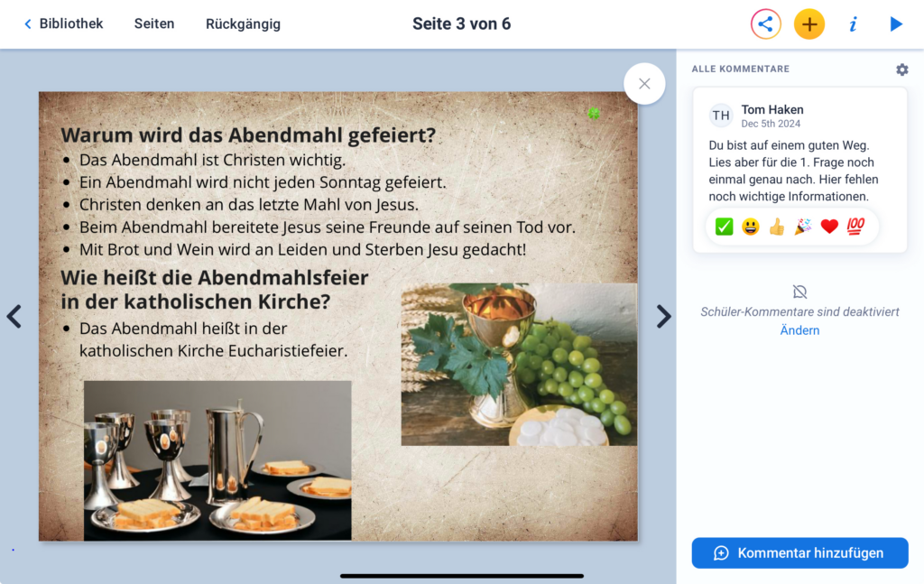The image size is (924, 584).
Task: Click Kommentar hinzufügen button
Action: click(x=799, y=552)
